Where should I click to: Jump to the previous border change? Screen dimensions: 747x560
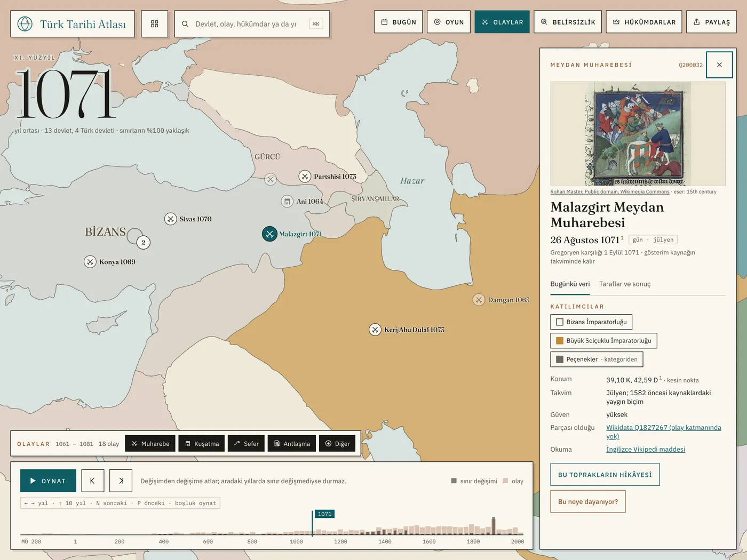(93, 481)
